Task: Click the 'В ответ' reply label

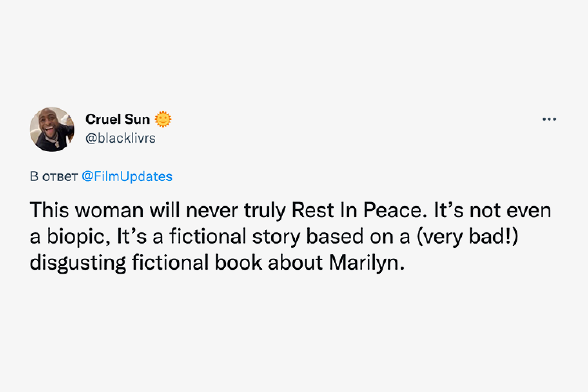Action: tap(54, 177)
